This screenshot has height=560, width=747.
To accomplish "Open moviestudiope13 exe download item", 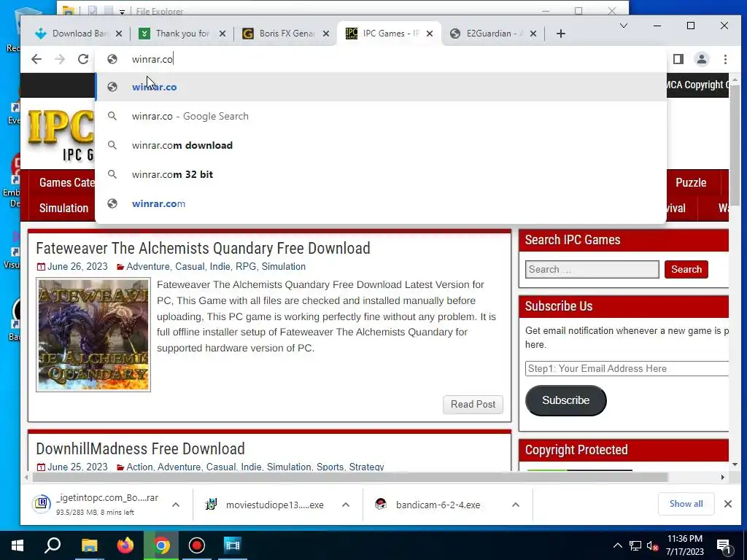I will click(266, 505).
